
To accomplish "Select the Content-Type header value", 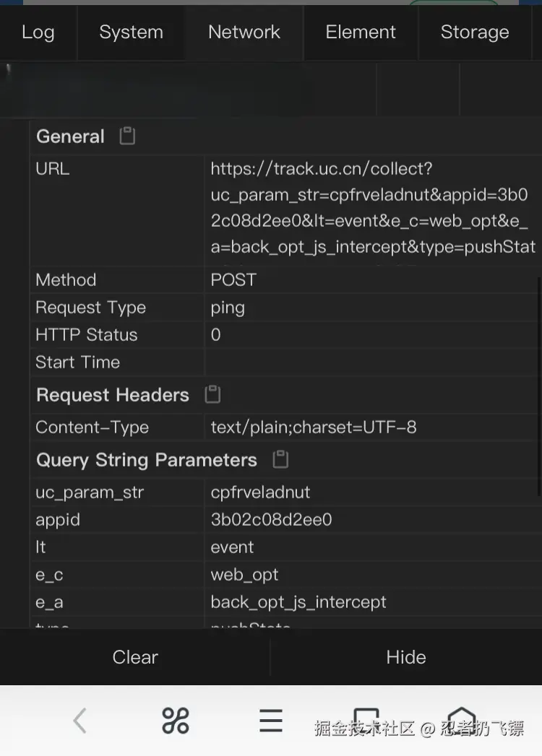I will pos(314,427).
